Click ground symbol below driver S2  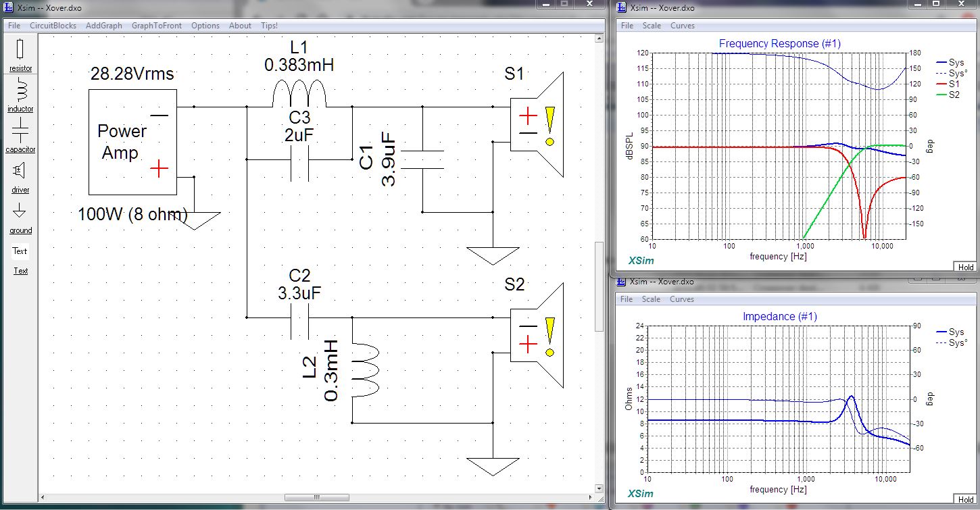point(493,467)
